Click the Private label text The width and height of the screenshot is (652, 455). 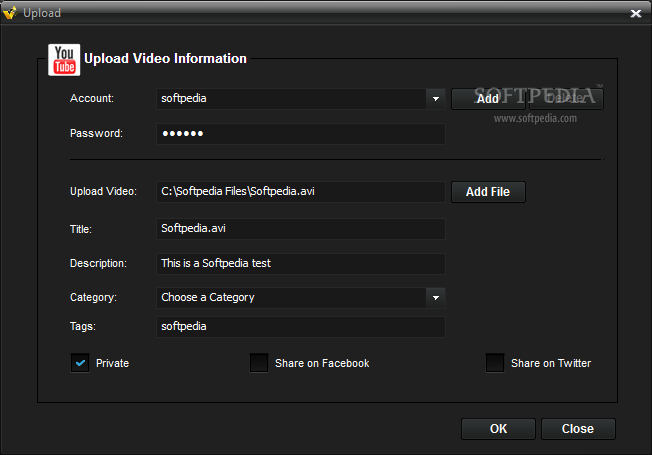tap(112, 363)
